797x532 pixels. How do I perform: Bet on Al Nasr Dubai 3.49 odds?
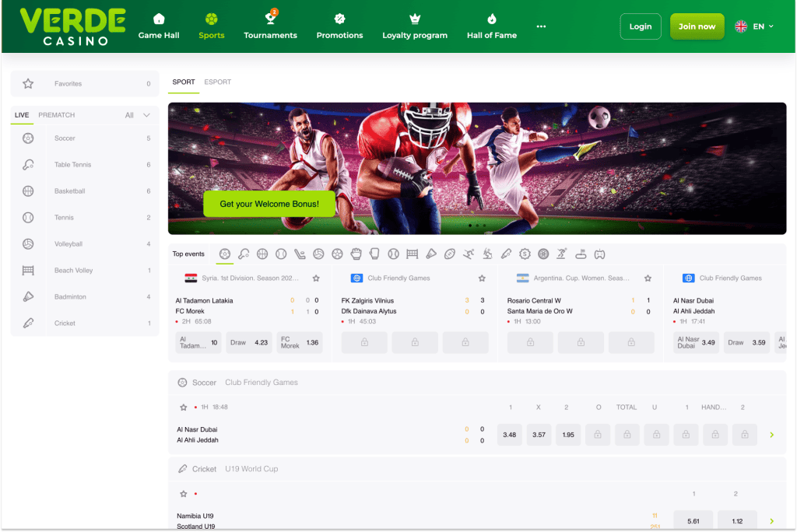click(x=696, y=342)
